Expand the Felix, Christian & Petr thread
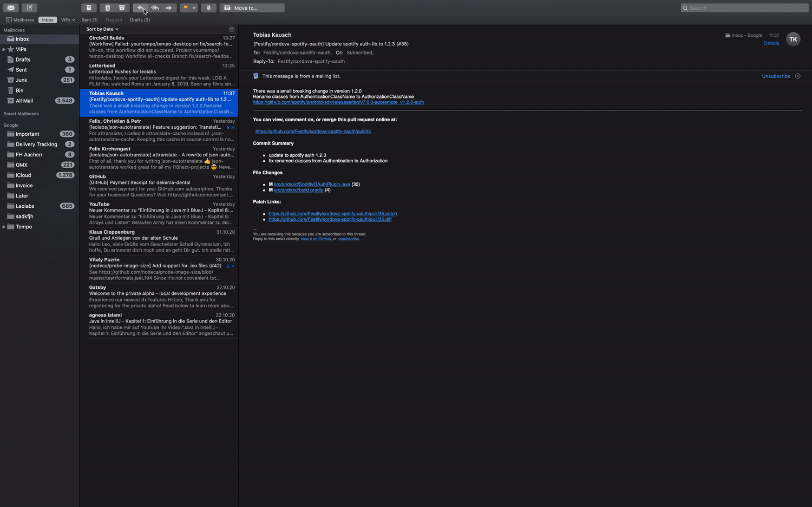Screen dimensions: 812x507 [231, 128]
